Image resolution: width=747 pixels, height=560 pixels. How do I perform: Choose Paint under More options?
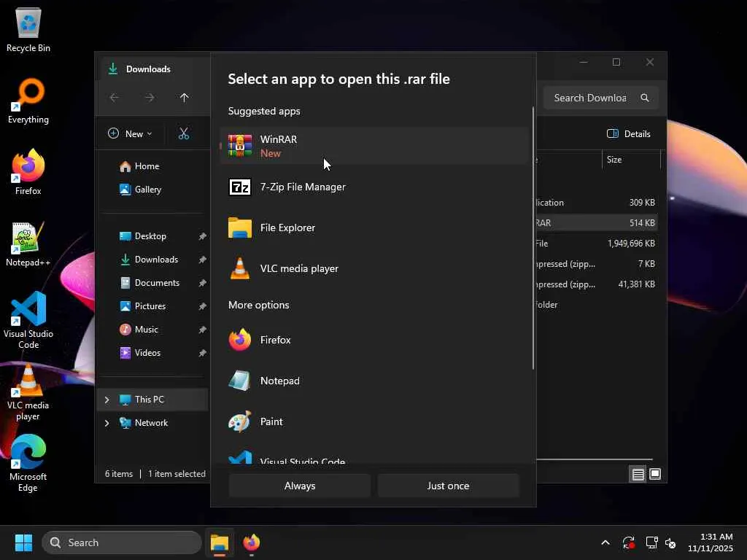374,422
